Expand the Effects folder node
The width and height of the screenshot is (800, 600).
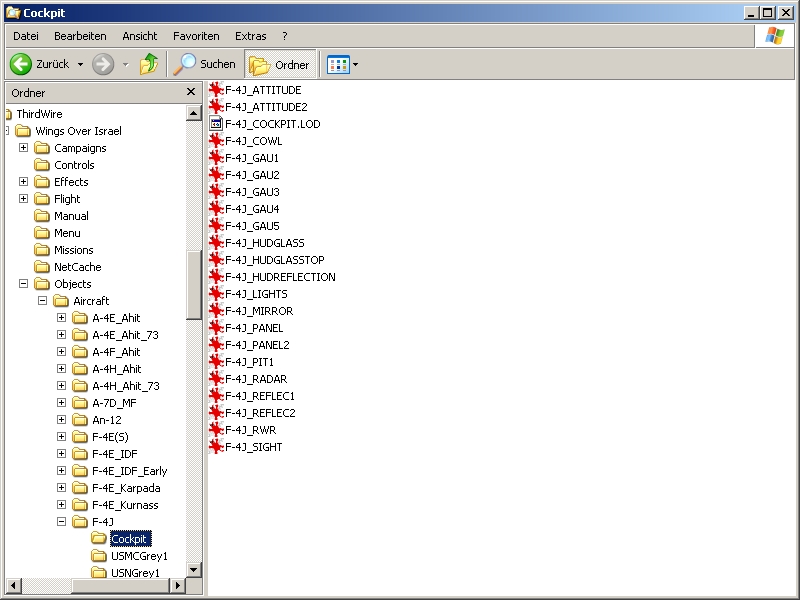[23, 182]
